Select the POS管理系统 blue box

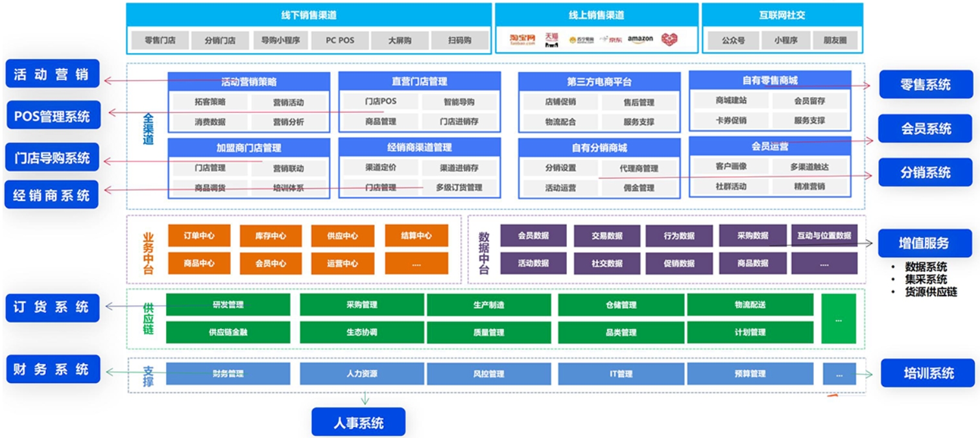coord(53,115)
